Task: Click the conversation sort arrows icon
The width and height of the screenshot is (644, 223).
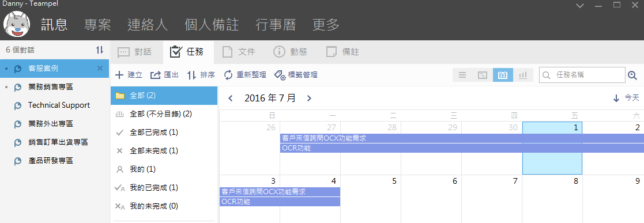Action: [100, 50]
